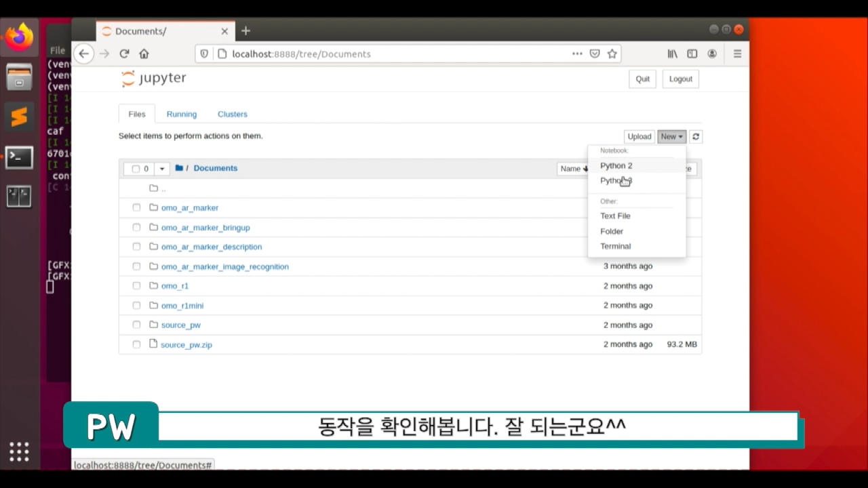Image resolution: width=868 pixels, height=488 pixels.
Task: Check the select-all checkbox above the file list
Action: tap(135, 168)
